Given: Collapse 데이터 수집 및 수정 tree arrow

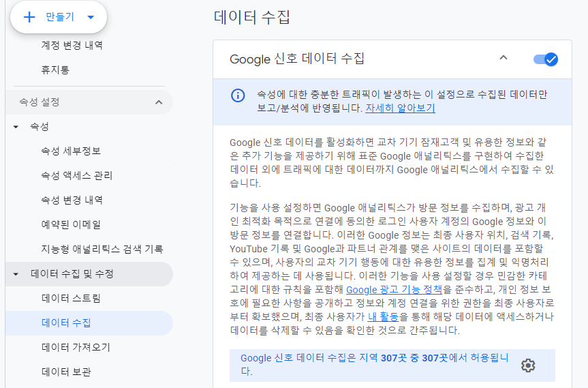Looking at the screenshot, I should click(x=16, y=274).
